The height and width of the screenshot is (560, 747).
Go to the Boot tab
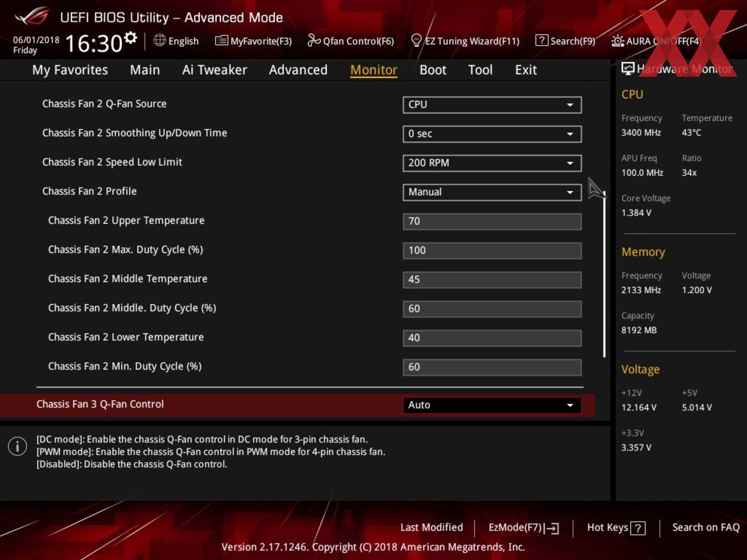[x=433, y=70]
